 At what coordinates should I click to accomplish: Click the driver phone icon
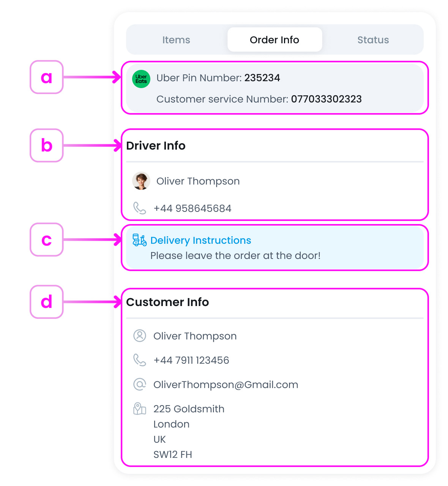click(x=140, y=208)
